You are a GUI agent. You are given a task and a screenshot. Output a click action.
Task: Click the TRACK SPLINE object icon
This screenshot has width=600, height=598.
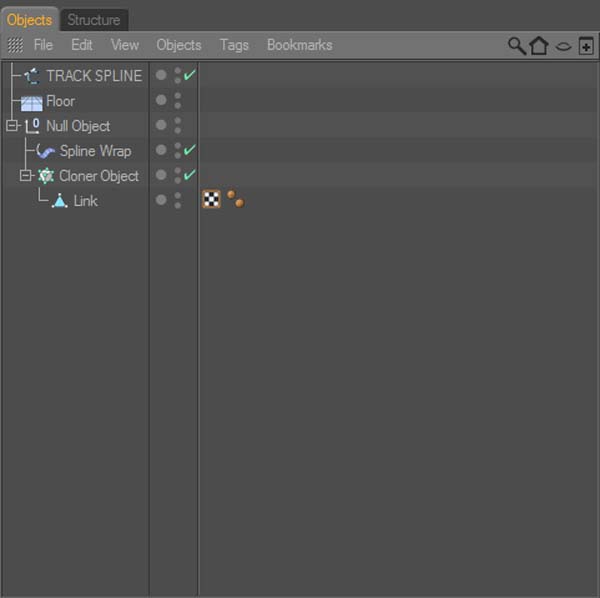tap(32, 76)
